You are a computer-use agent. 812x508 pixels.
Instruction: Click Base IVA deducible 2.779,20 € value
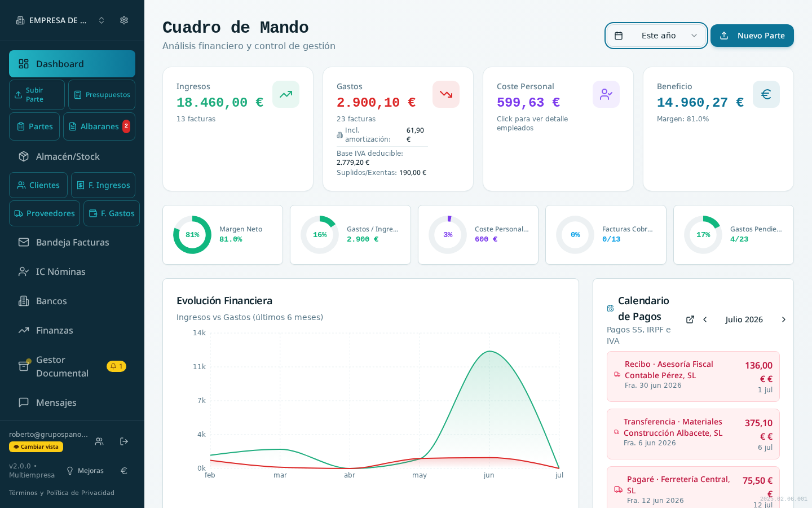(353, 163)
